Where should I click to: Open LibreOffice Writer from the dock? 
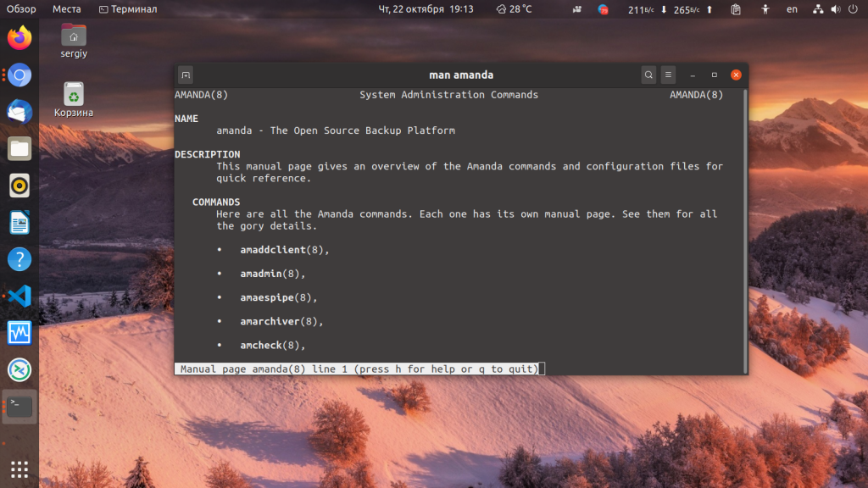[19, 223]
